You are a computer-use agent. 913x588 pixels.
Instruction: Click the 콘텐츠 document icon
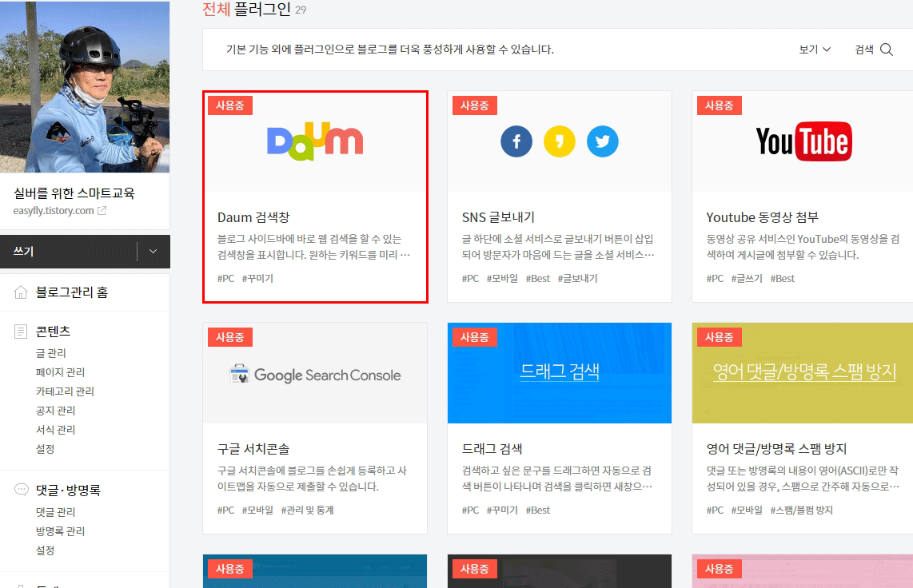coord(20,332)
